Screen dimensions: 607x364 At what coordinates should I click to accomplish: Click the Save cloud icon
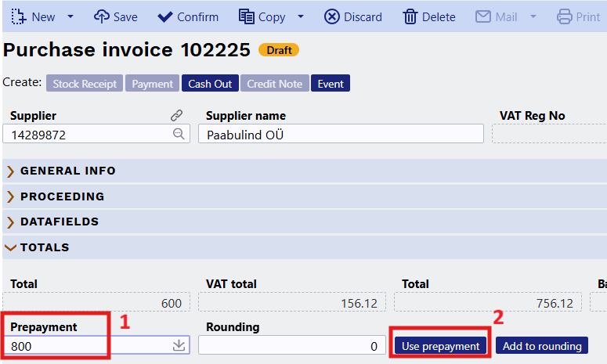click(x=101, y=16)
